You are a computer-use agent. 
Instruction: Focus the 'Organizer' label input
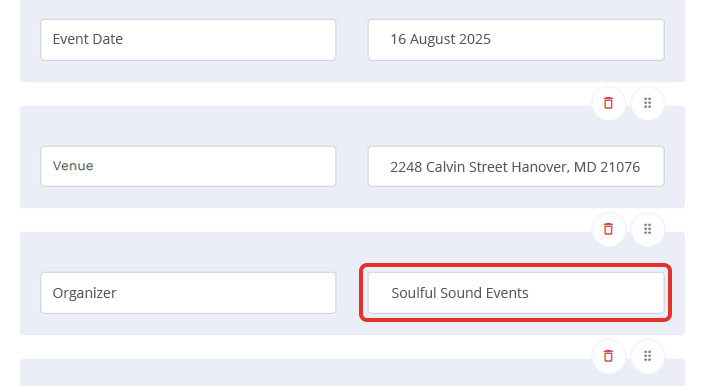coord(188,293)
